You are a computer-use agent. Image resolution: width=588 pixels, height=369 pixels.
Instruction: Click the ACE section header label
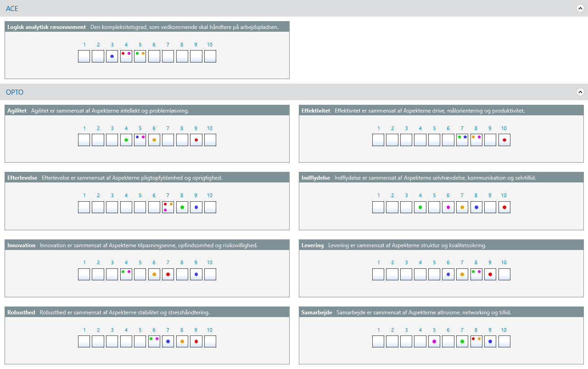[12, 9]
